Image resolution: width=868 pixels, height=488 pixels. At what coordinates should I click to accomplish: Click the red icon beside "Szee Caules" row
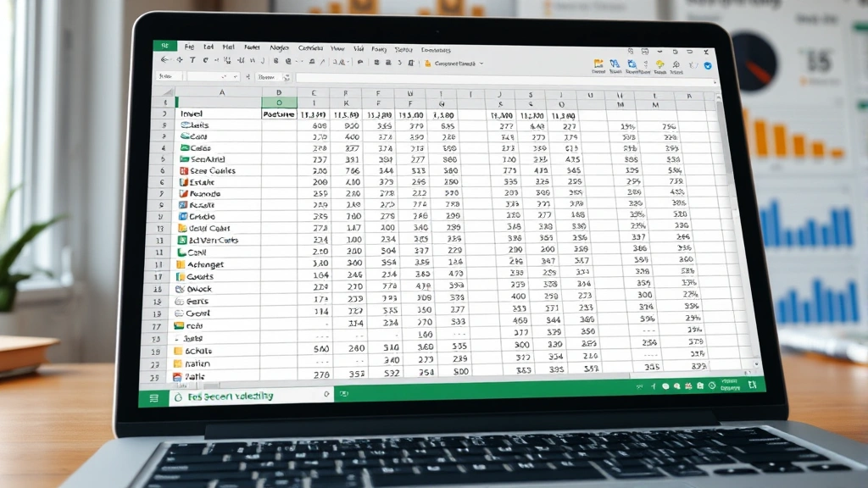pyautogui.click(x=183, y=170)
